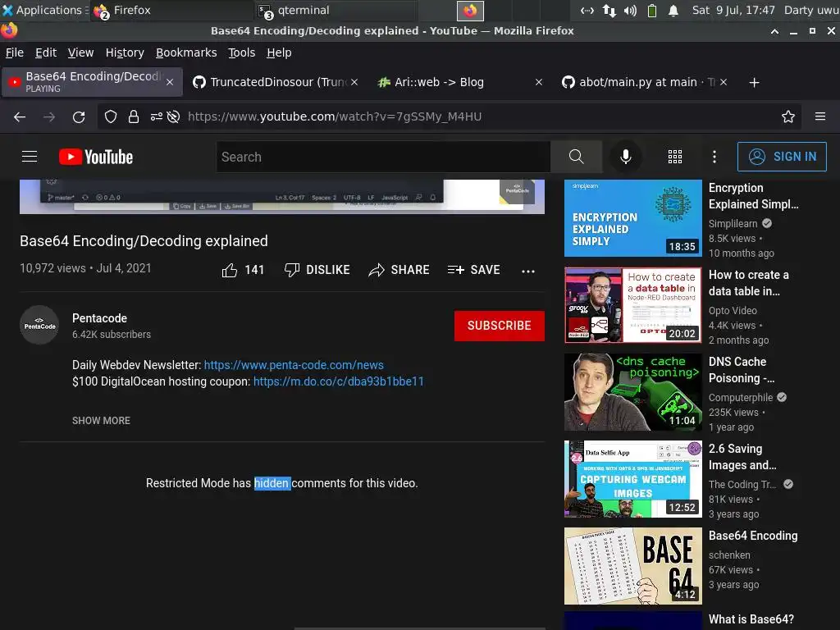Open a new tab with plus button

(755, 83)
